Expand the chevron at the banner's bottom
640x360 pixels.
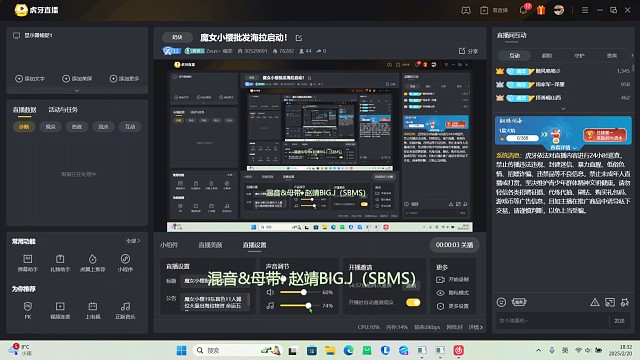575,148
